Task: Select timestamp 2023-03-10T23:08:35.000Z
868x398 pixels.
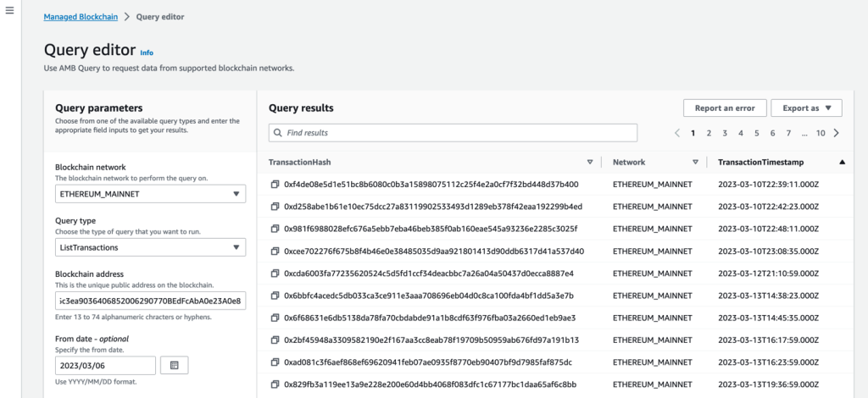Action: point(768,251)
